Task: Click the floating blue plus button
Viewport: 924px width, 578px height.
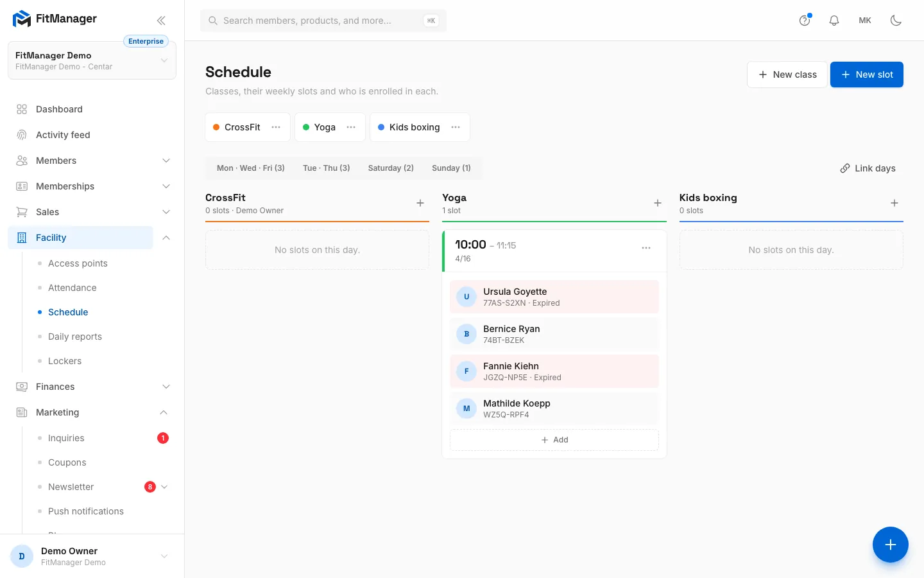Action: click(x=891, y=545)
